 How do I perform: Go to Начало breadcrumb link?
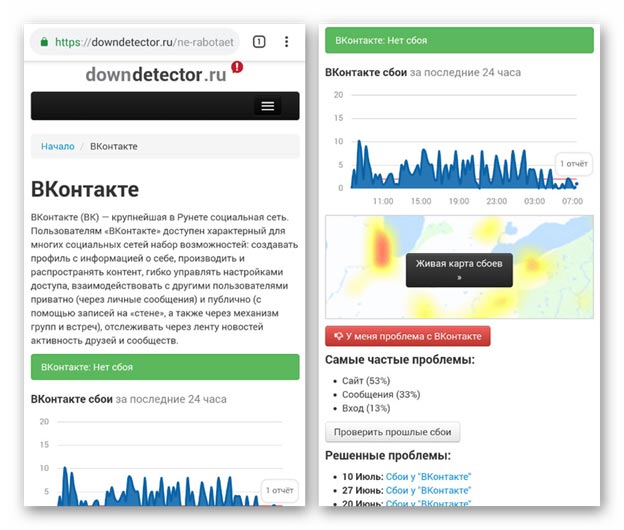click(x=57, y=146)
